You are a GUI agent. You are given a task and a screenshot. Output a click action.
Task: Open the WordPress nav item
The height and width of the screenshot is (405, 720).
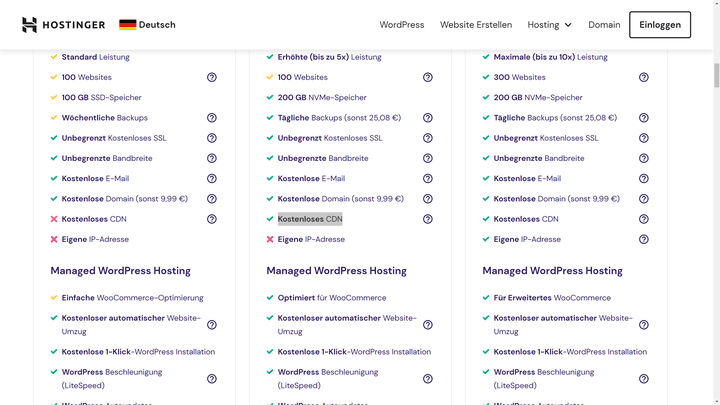[402, 25]
